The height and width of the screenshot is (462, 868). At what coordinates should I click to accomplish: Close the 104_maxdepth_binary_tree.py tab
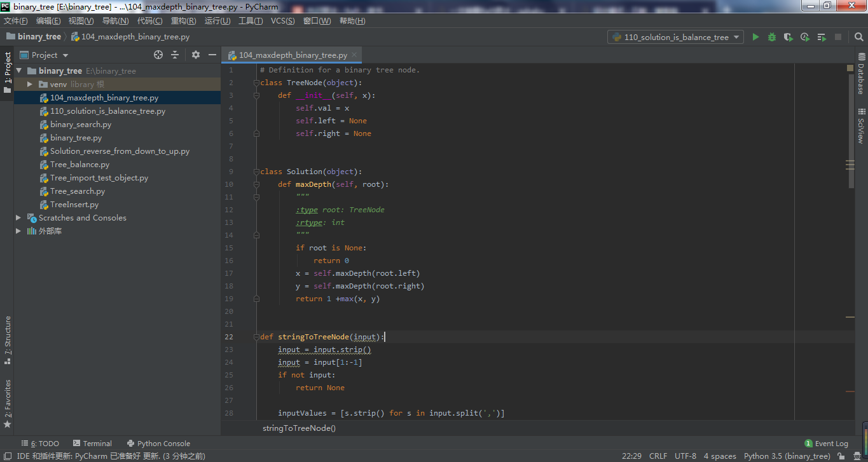(354, 55)
